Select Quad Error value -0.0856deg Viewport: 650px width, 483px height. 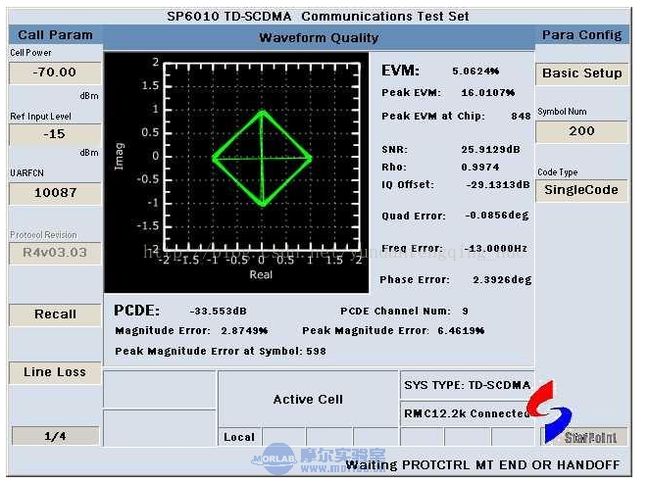497,216
